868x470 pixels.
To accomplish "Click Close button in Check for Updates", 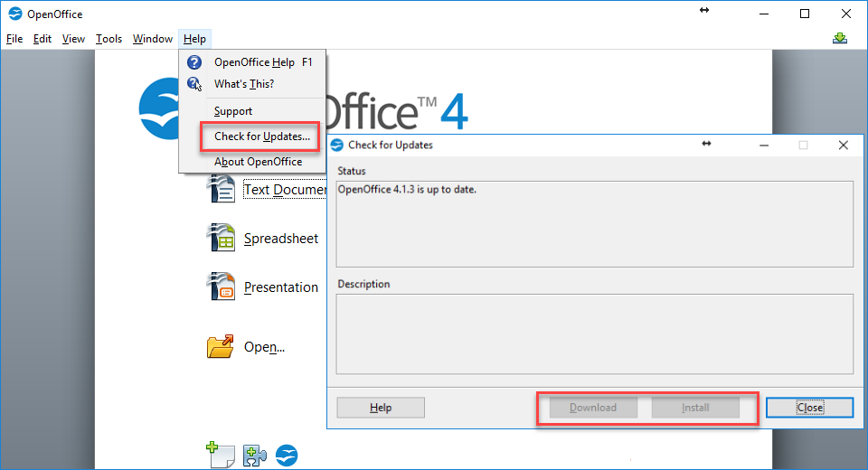I will click(x=810, y=408).
